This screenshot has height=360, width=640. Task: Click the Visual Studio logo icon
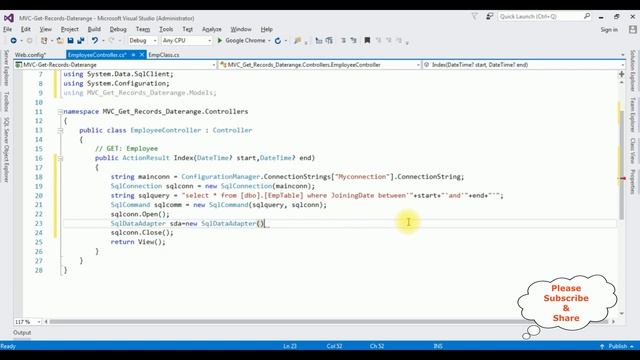click(x=9, y=18)
